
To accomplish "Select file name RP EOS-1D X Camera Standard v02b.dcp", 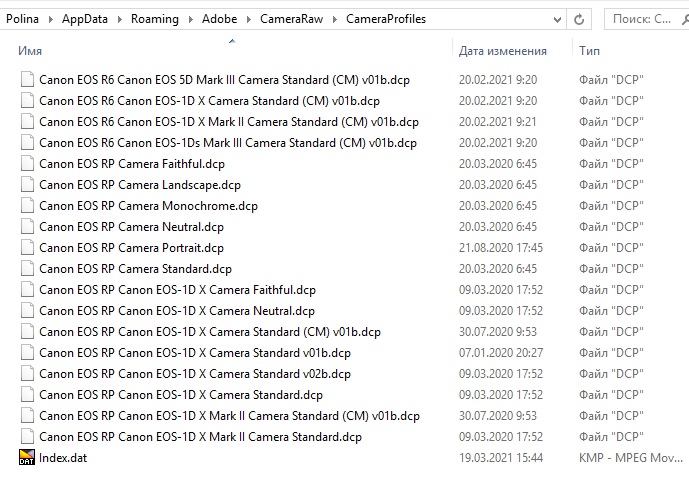I will (195, 374).
